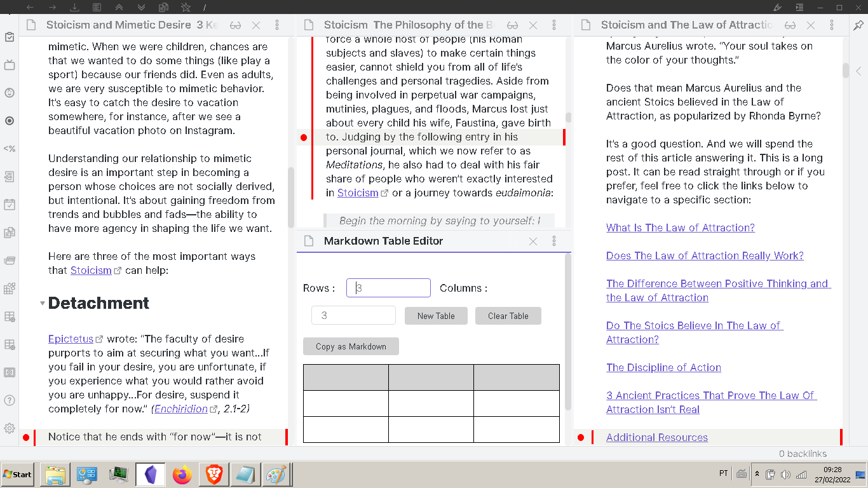Image resolution: width=868 pixels, height=488 pixels.
Task: Click the file import icon in left ribbon
Action: tap(10, 177)
